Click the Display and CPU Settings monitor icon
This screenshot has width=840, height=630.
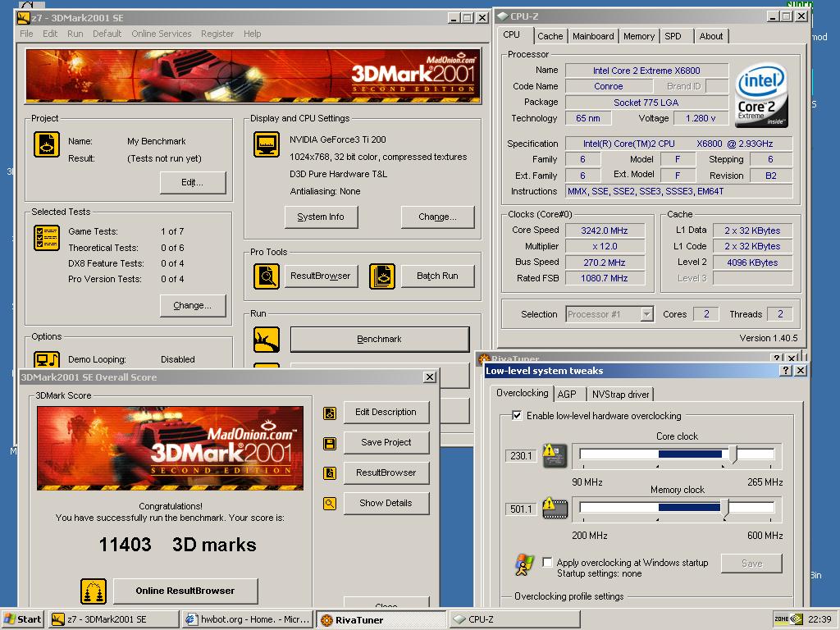point(267,144)
